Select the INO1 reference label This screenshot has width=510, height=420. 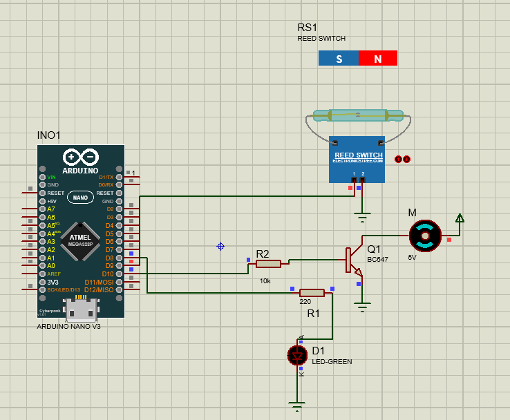coord(49,135)
